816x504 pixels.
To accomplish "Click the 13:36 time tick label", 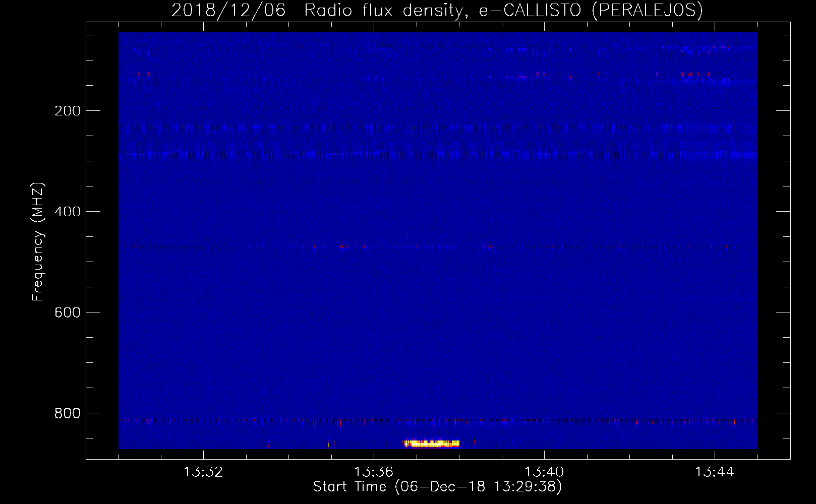I will pos(374,472).
